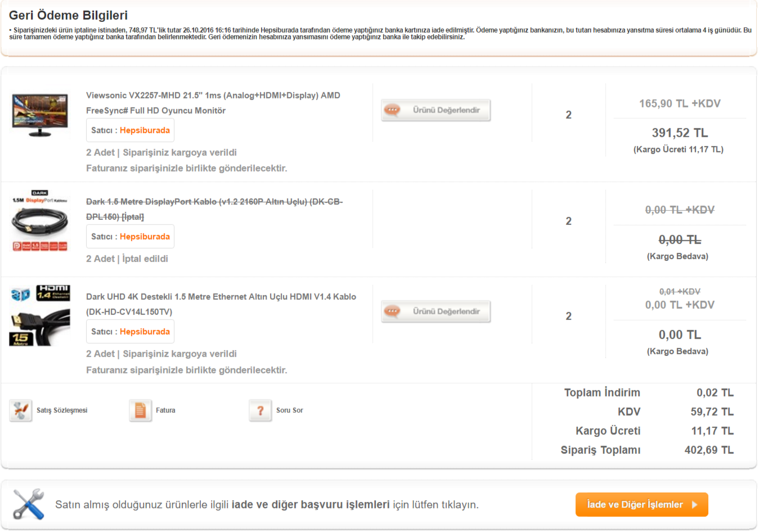Click Hepsiburada seller link under Viewsonic monitor
Viewport: 764px width, 532px height.
(x=145, y=130)
